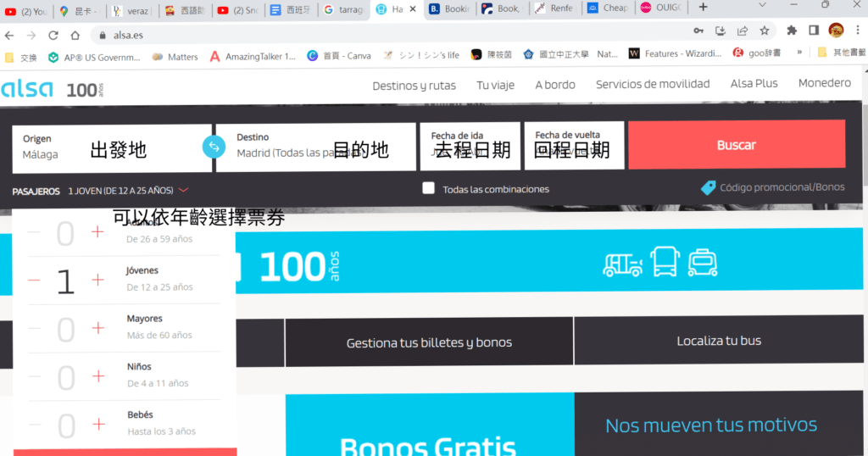This screenshot has width=868, height=456.
Task: Reload the page with the refresh icon
Action: coord(53,35)
